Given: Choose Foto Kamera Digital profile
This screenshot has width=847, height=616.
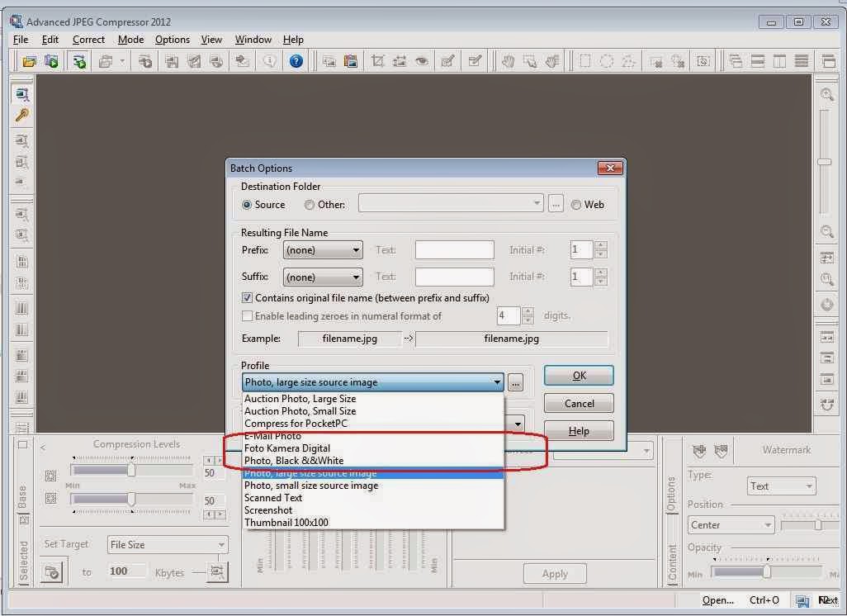Looking at the screenshot, I should 372,448.
